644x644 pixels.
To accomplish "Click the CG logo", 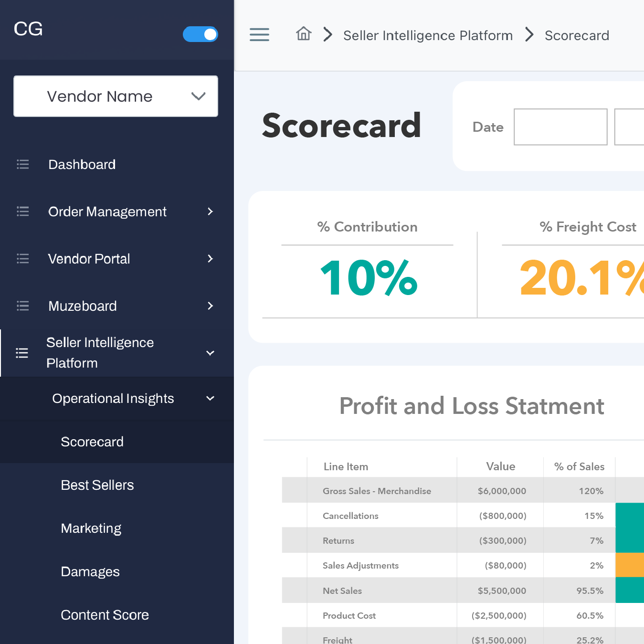I will click(x=28, y=29).
